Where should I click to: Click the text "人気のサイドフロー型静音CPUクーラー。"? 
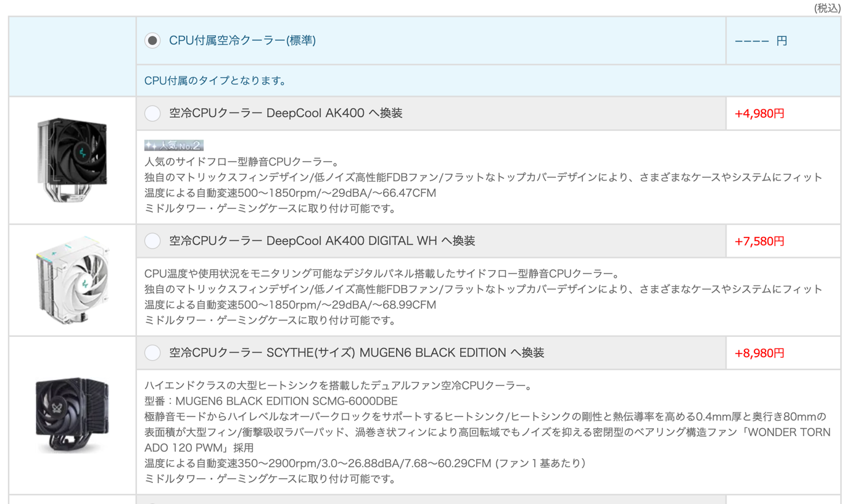(x=242, y=162)
